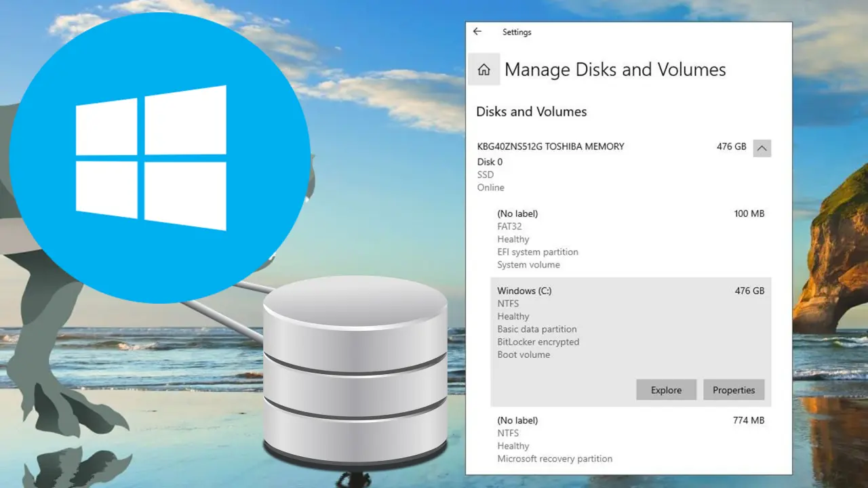Click the Online status under Disk 0
The width and height of the screenshot is (868, 488).
[x=490, y=188]
